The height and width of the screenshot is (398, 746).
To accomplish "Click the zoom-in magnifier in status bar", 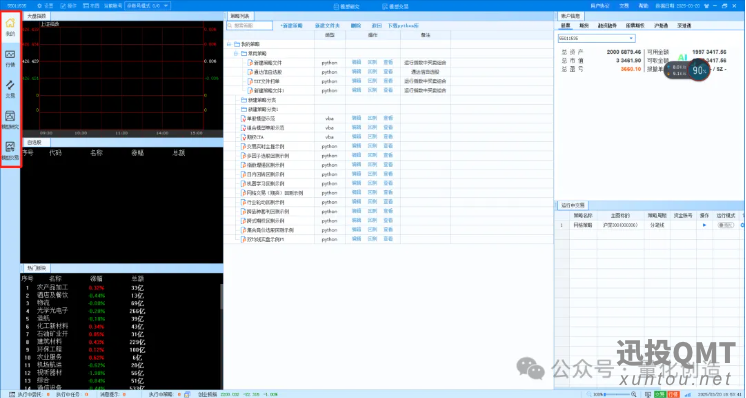I will tap(633, 394).
